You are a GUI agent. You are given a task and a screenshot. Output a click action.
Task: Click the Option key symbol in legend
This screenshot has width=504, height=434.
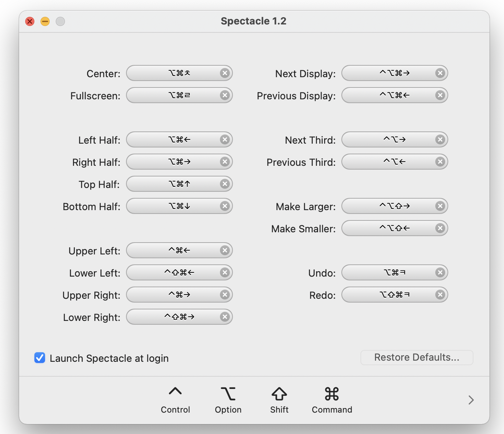tap(228, 394)
